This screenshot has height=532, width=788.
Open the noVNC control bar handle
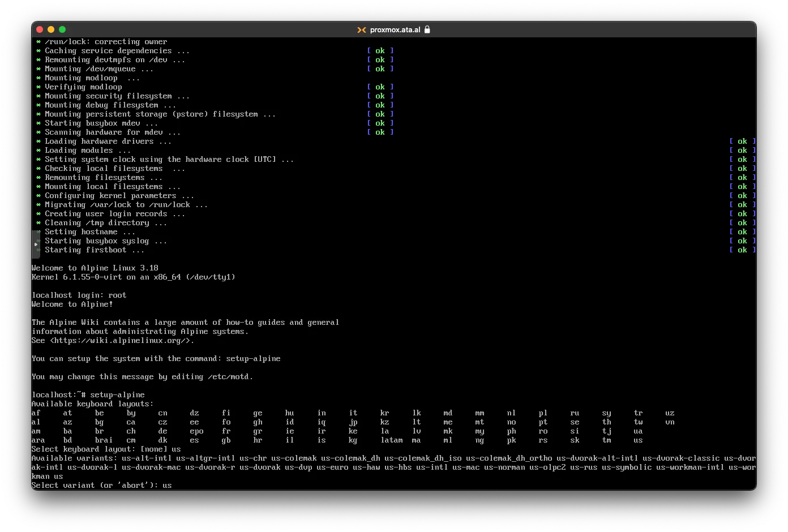[x=36, y=244]
